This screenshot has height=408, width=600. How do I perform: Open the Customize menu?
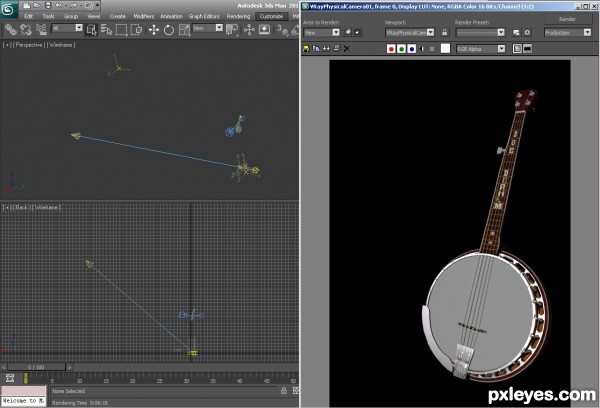(271, 16)
